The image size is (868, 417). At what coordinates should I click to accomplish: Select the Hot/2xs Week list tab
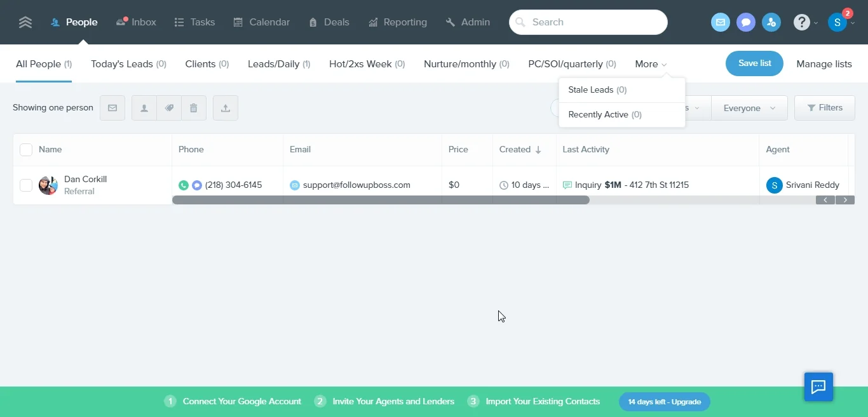point(367,64)
